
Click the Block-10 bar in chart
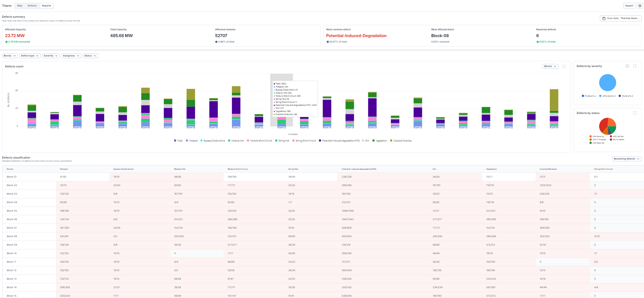(x=236, y=106)
